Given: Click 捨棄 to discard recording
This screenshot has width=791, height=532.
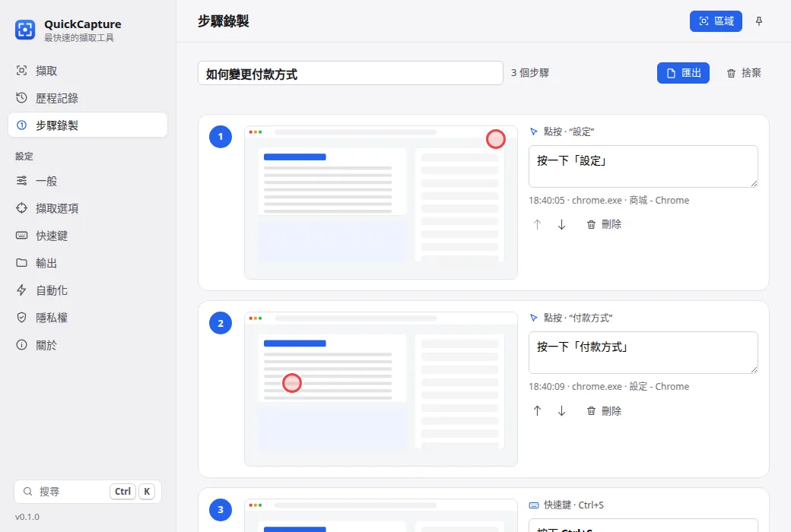Looking at the screenshot, I should pyautogui.click(x=744, y=73).
